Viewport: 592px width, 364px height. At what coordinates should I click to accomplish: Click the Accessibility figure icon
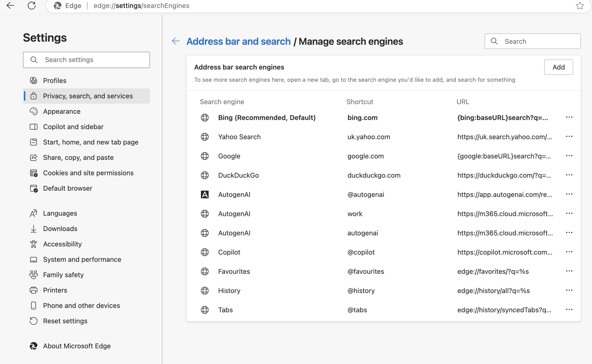point(33,244)
